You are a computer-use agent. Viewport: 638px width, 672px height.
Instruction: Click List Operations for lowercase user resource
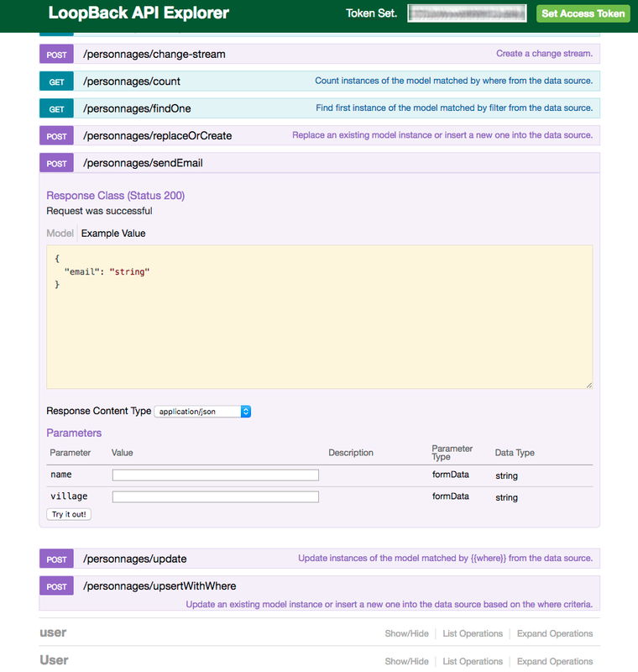(473, 633)
